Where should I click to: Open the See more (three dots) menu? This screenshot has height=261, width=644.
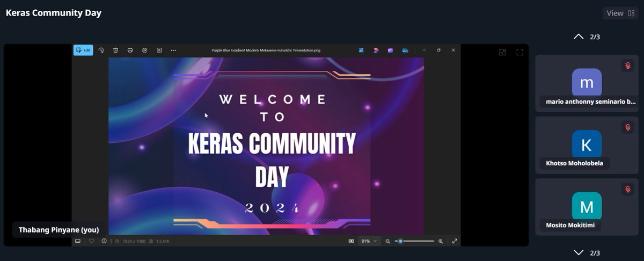173,50
